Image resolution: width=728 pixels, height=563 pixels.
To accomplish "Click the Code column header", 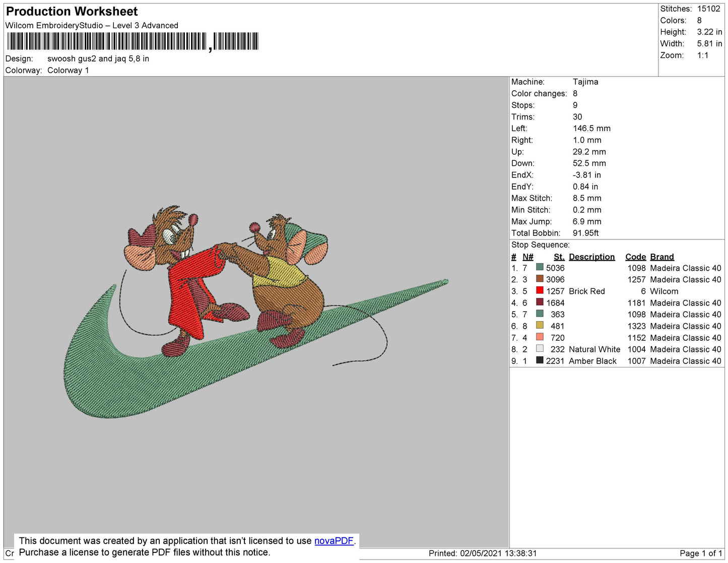I will pyautogui.click(x=635, y=257).
